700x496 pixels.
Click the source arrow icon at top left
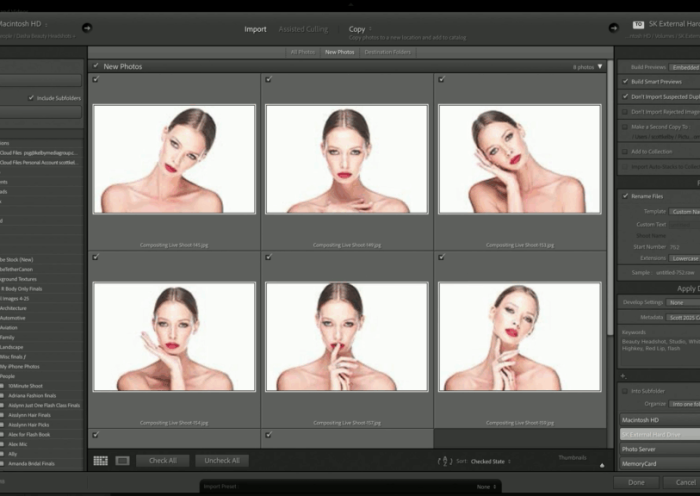point(87,27)
